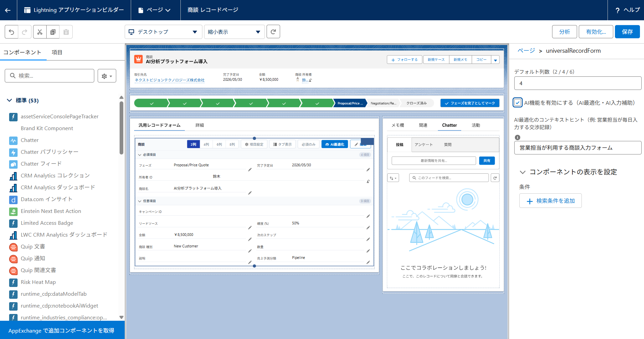The image size is (644, 339).
Task: Open the 関連 tab
Action: click(423, 125)
